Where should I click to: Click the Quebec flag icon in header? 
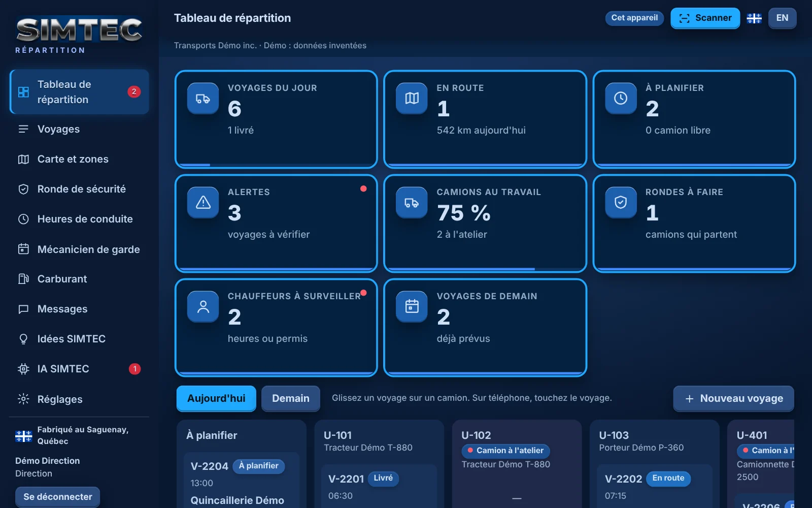754,18
